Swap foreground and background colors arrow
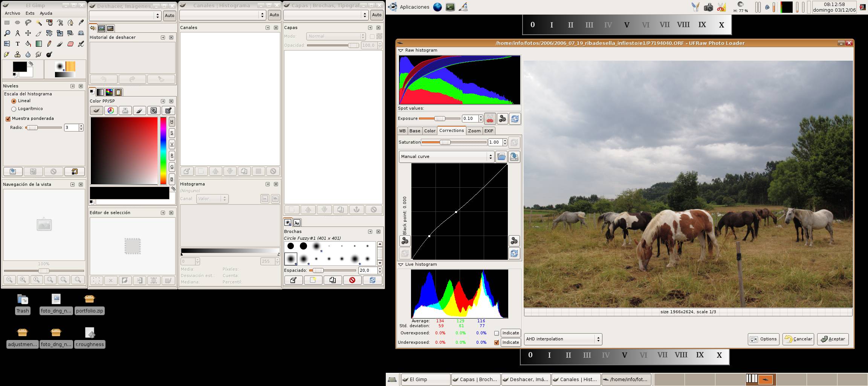Viewport: 868px width, 386px height. point(31,64)
